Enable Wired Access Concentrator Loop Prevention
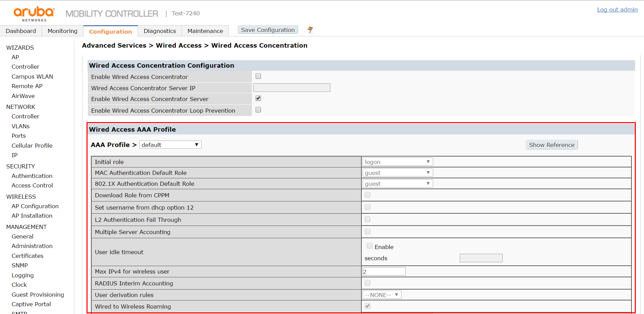The image size is (644, 314). click(258, 110)
